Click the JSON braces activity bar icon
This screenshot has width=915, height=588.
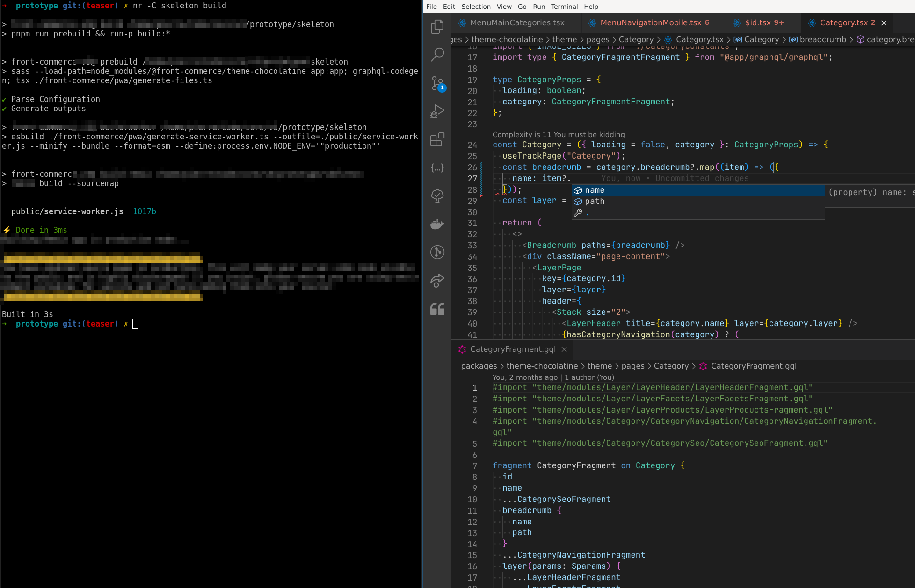[x=437, y=167]
